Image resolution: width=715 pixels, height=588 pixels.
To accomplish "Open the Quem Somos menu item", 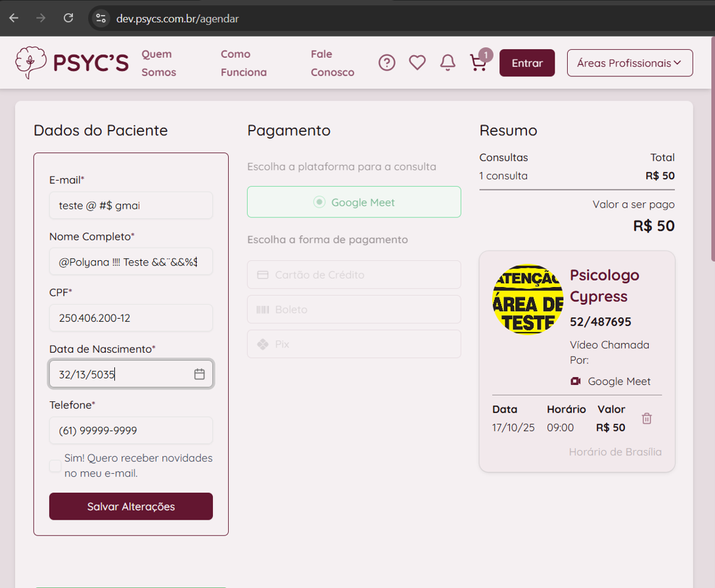I will (x=159, y=63).
